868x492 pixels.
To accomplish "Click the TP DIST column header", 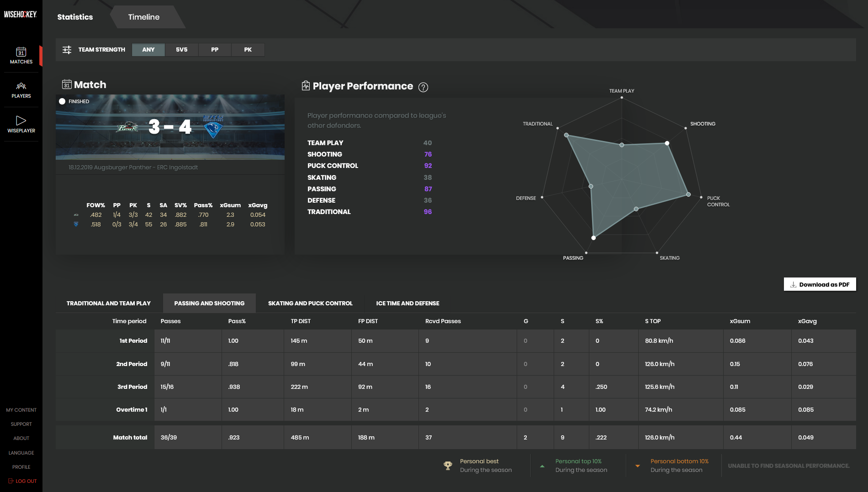I will 301,321.
